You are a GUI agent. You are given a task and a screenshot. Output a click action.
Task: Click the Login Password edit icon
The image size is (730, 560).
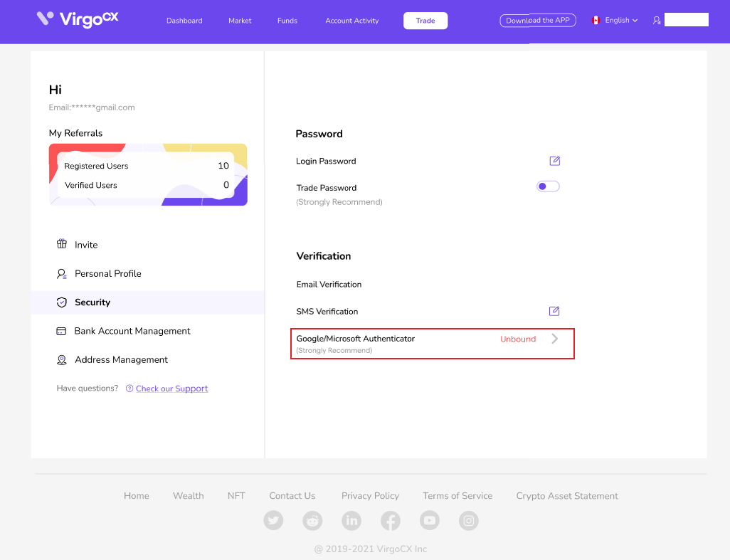[554, 161]
